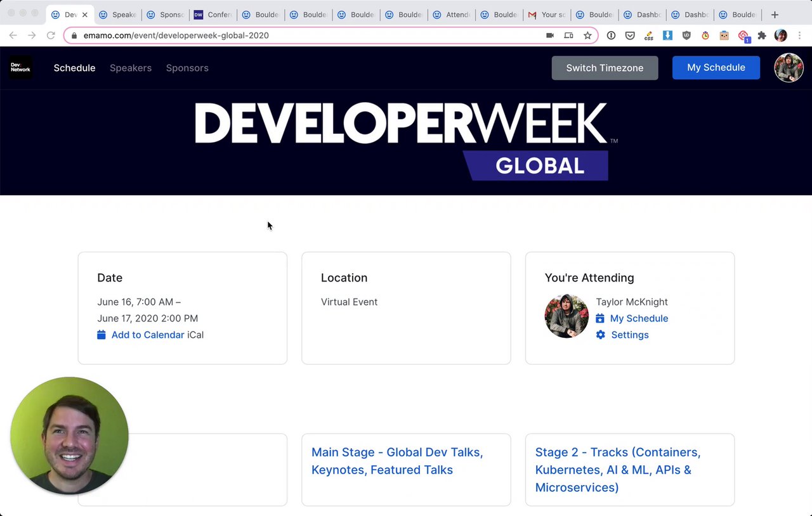Open the Settings link in You're Attending
The image size is (812, 516).
click(x=630, y=335)
